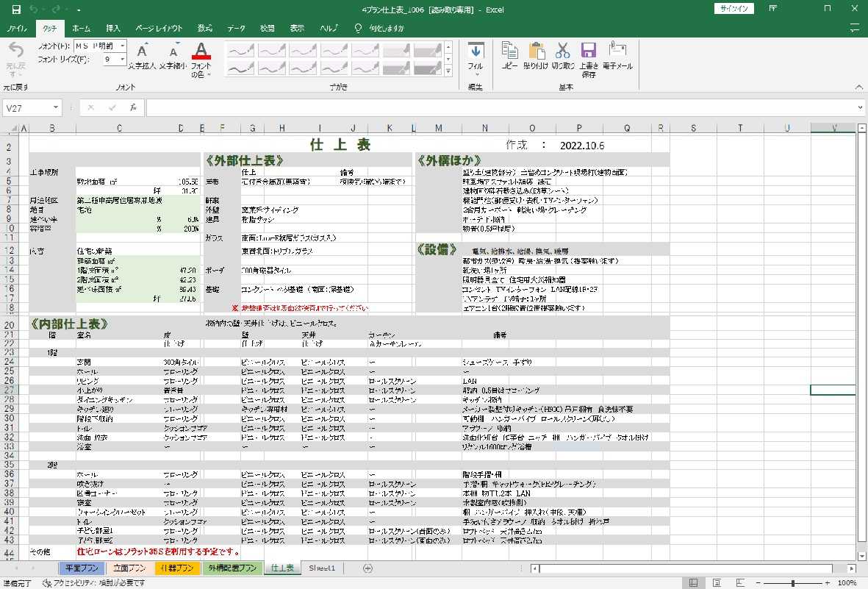
Task: Open the Insert (挿入) ribbon tab
Action: [113, 28]
